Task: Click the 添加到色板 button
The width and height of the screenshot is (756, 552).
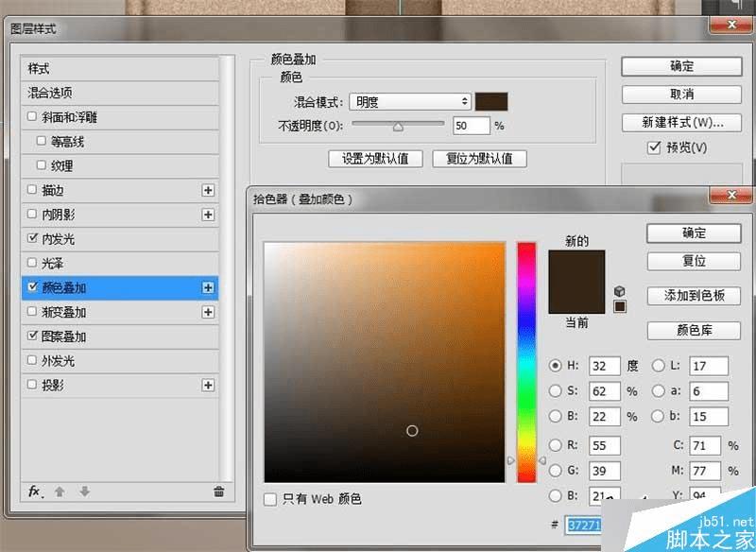Action: (x=694, y=296)
